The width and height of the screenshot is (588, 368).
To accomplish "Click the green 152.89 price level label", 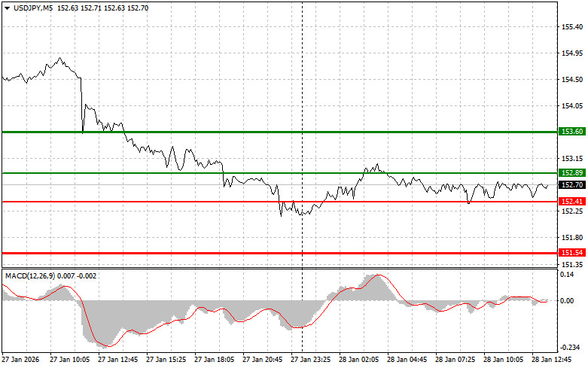I will click(x=572, y=173).
